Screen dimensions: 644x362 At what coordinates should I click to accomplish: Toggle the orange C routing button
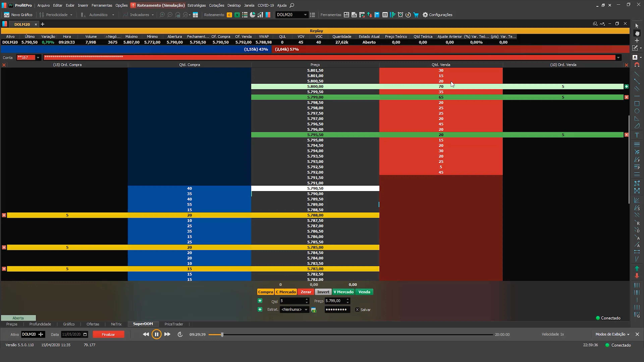229,15
